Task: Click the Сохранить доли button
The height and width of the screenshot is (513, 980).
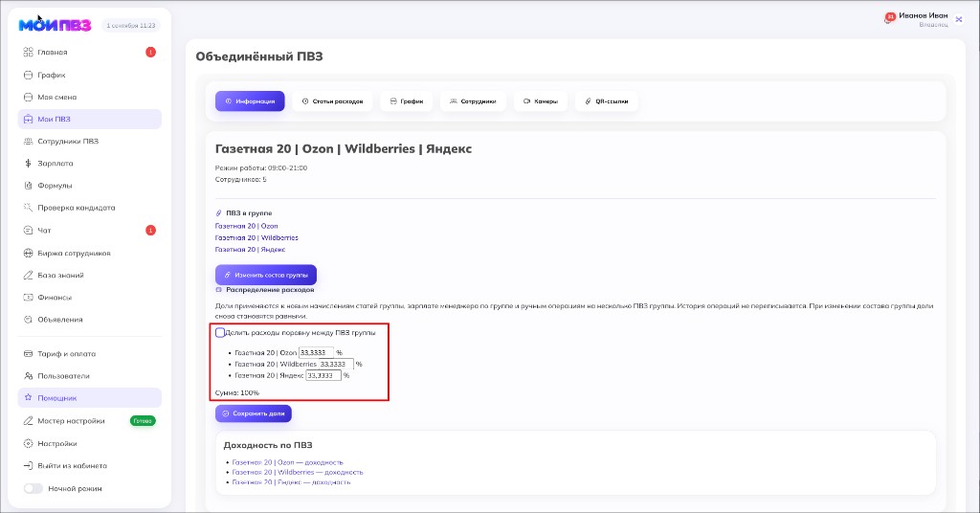Action: point(253,413)
